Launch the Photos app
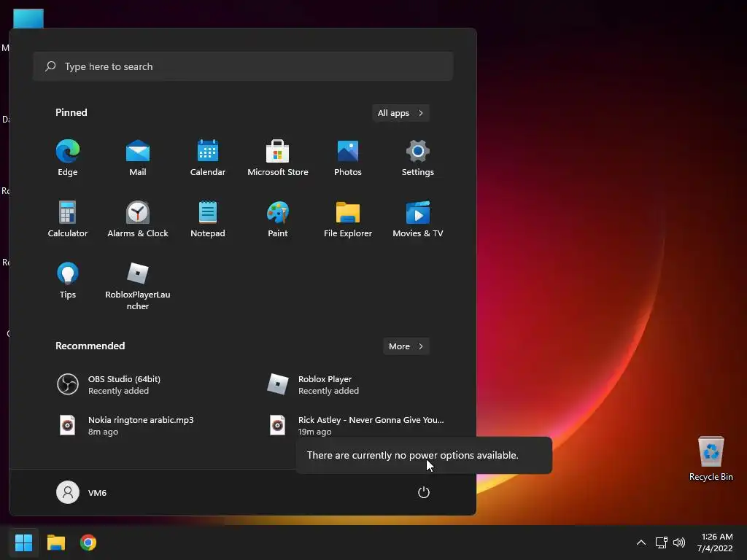The width and height of the screenshot is (747, 560). pyautogui.click(x=348, y=158)
